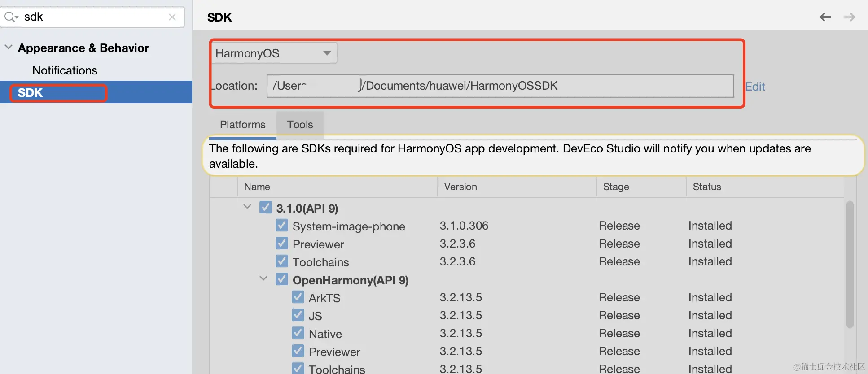Select the Toolchains name in 3.2.3.6 row
868x374 pixels.
point(321,262)
